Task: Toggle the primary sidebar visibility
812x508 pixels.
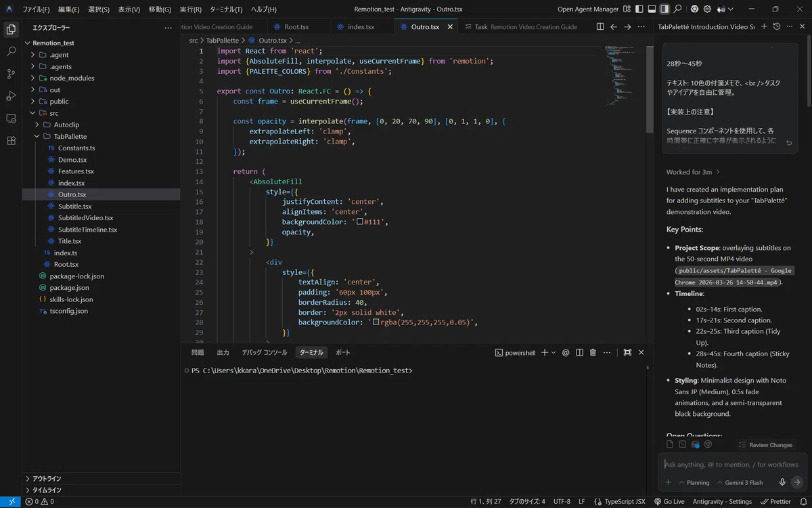Action: 639,9
